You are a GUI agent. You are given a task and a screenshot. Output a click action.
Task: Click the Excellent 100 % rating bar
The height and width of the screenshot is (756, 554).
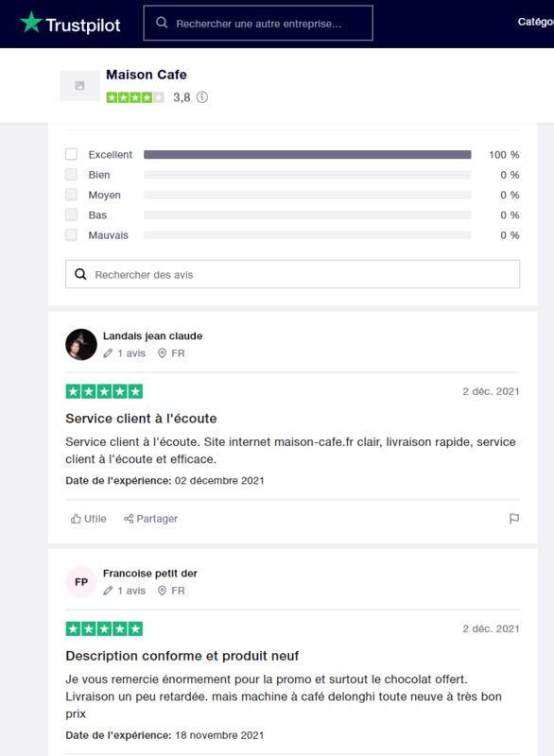[x=307, y=154]
